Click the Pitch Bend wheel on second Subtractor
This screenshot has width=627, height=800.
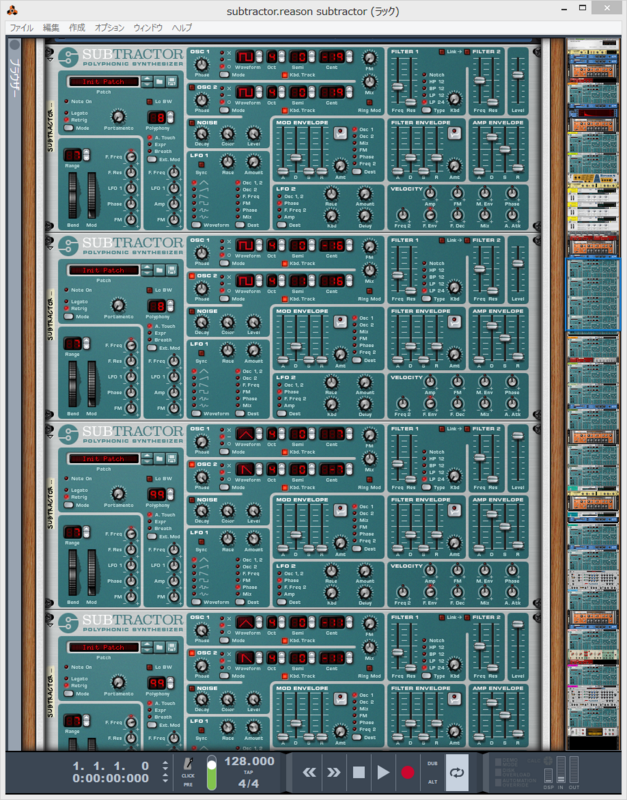(x=73, y=385)
